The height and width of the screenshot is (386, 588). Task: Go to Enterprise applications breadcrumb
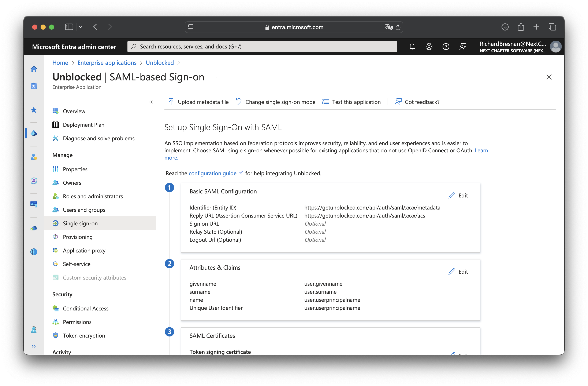point(107,63)
